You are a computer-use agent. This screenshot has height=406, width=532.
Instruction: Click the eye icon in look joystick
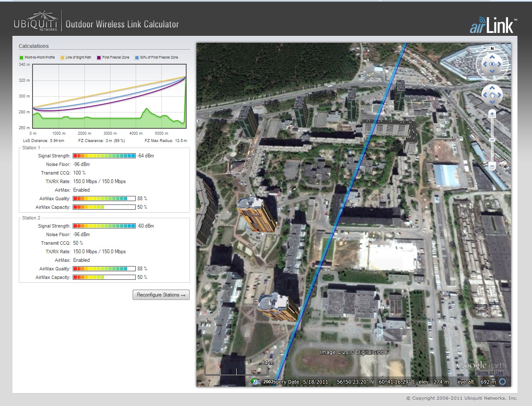pyautogui.click(x=492, y=64)
